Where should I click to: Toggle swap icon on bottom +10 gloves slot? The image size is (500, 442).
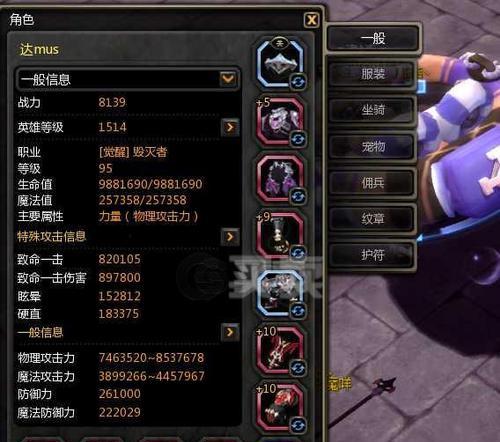pyautogui.click(x=298, y=425)
